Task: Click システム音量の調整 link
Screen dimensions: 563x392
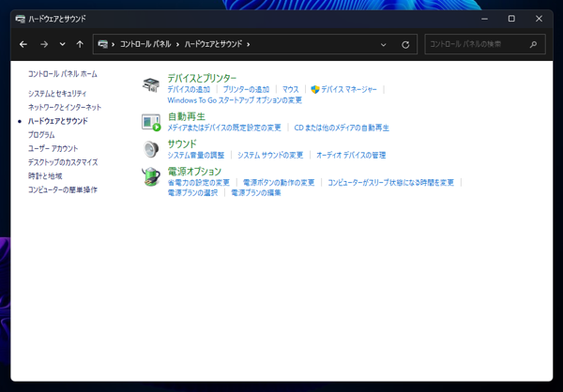Action: click(196, 155)
